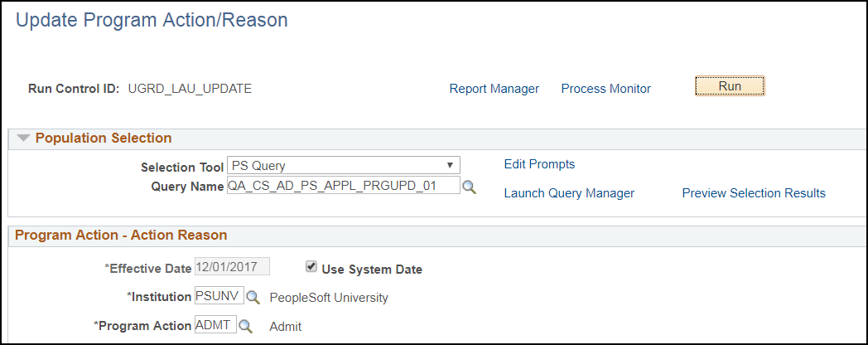Image resolution: width=868 pixels, height=345 pixels.
Task: Open Preview Selection Results
Action: point(754,193)
